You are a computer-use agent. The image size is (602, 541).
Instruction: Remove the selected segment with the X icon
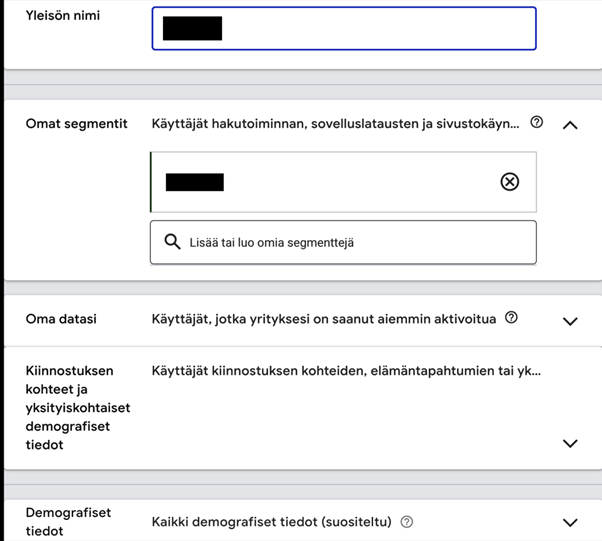510,182
